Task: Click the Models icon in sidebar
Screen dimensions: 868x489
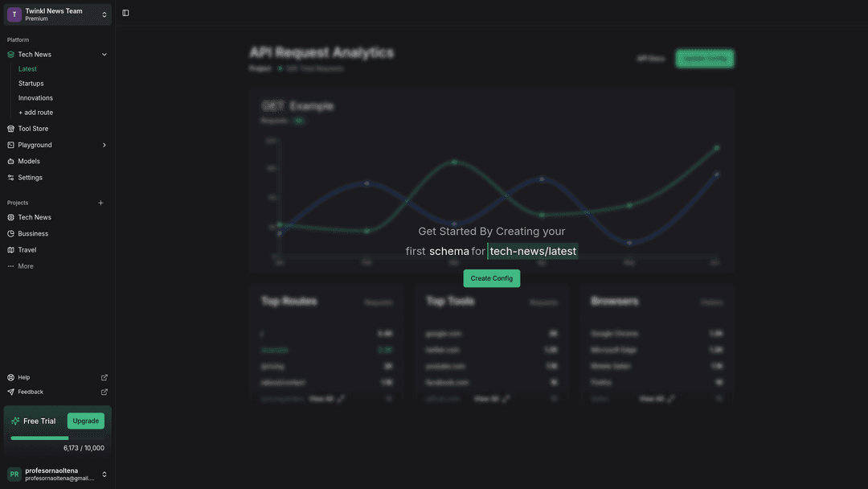Action: point(10,161)
